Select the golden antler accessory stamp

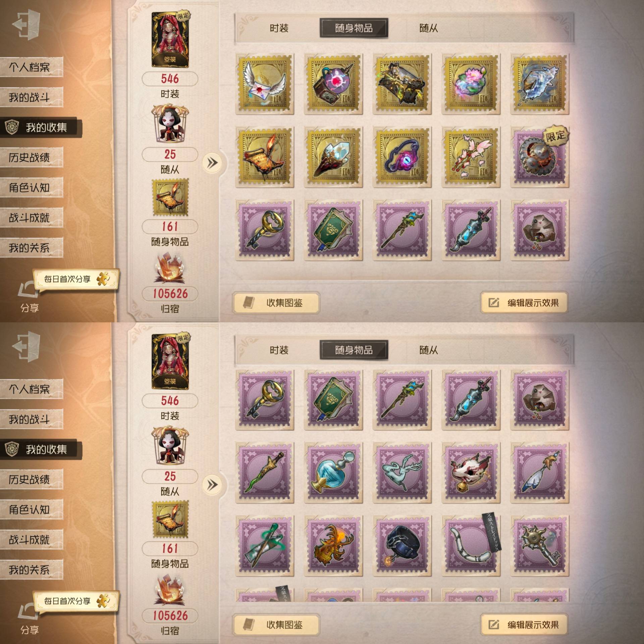[333, 546]
